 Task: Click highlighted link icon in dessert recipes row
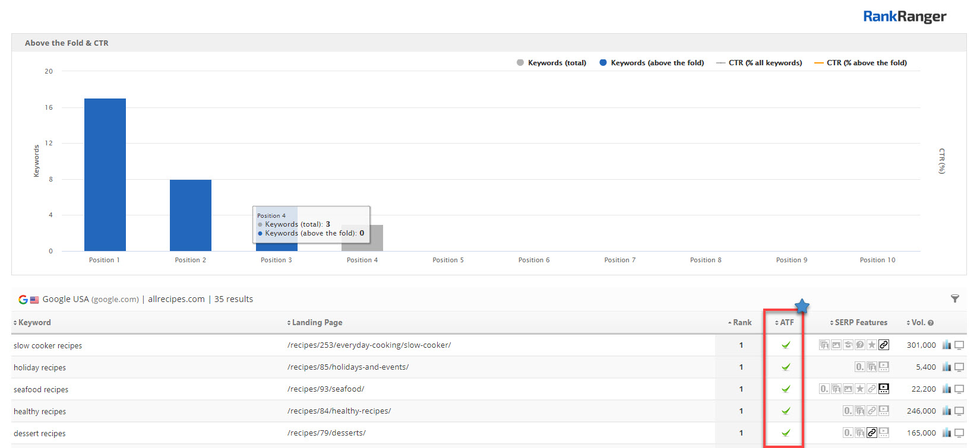(x=872, y=433)
